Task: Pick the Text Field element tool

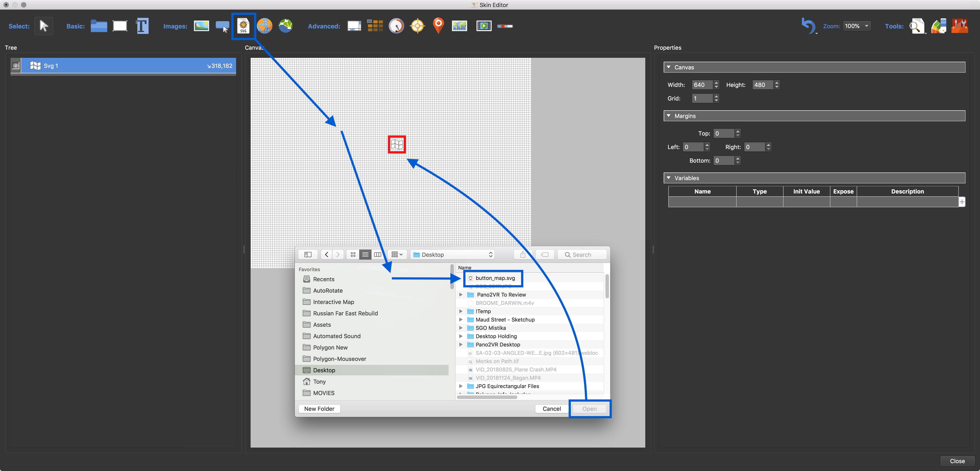Action: tap(142, 26)
